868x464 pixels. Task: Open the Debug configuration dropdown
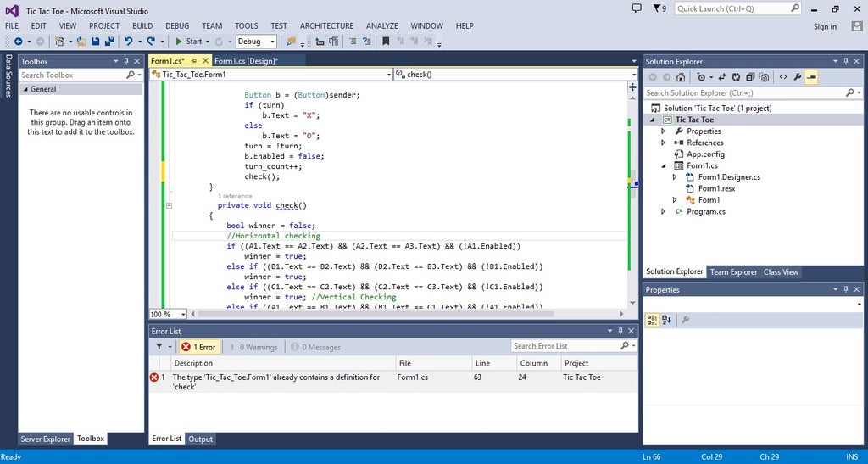(256, 41)
